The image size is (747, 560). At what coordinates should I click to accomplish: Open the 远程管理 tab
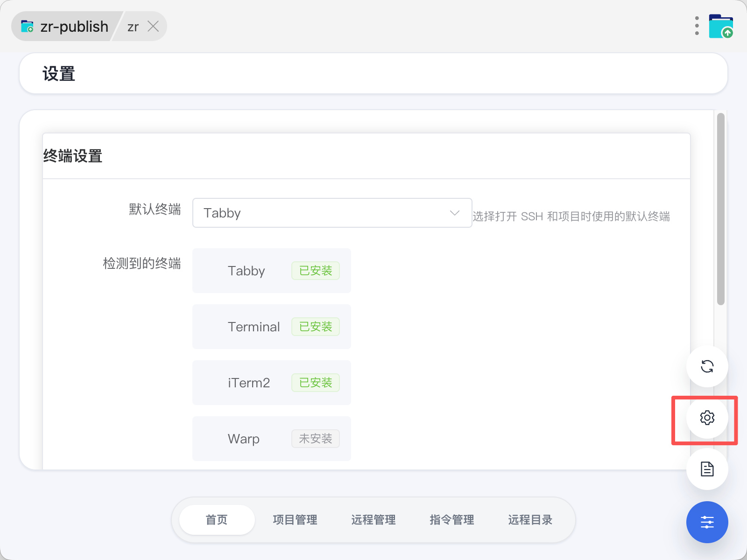coord(373,520)
